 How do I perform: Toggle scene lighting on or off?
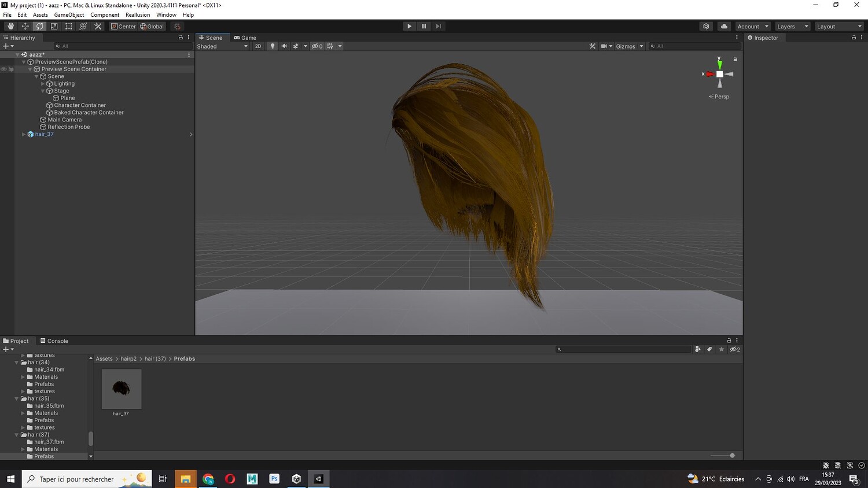point(272,46)
